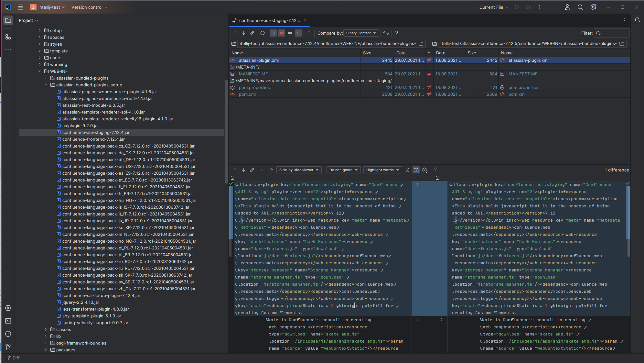Toggle read-only lock on right diff pane
Viewport: 644px width, 363px height.
pos(437,178)
